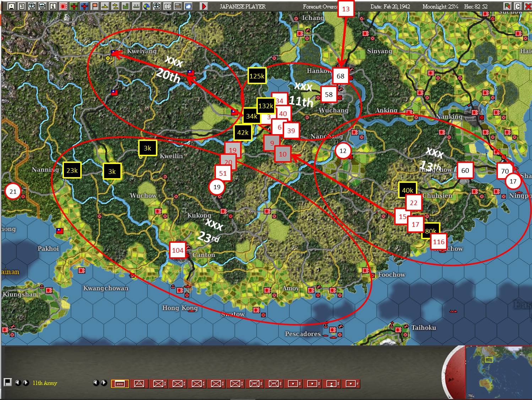This screenshot has width=532, height=400.
Task: Click the left arrow before the unit icons
Action: [96, 383]
